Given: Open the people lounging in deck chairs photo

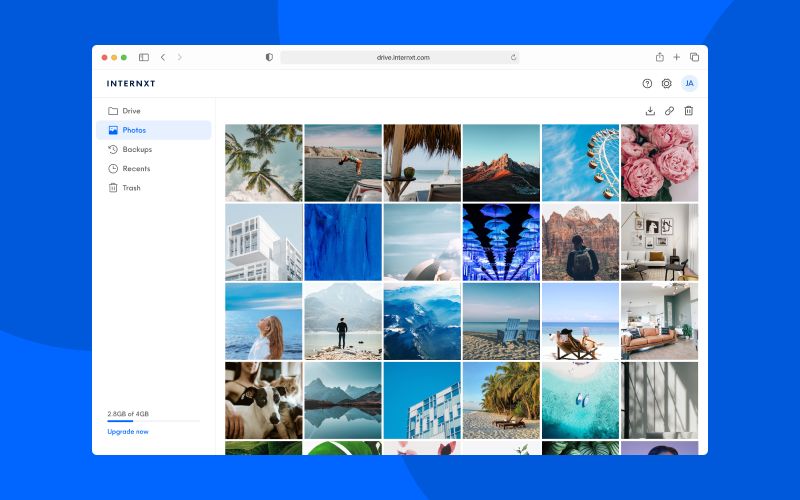Looking at the screenshot, I should pos(580,321).
